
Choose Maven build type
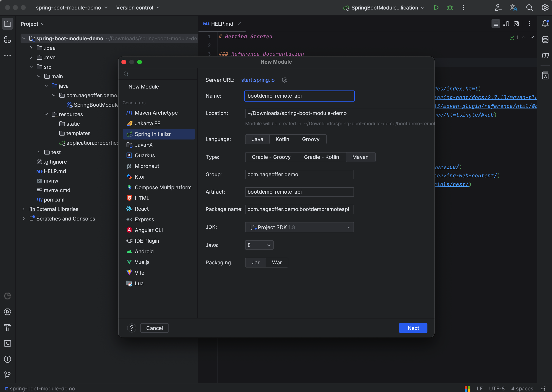coord(360,157)
